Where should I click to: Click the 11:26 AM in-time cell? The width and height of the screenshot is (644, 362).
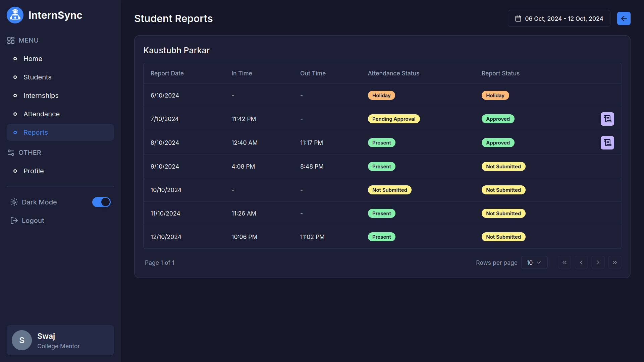point(244,214)
